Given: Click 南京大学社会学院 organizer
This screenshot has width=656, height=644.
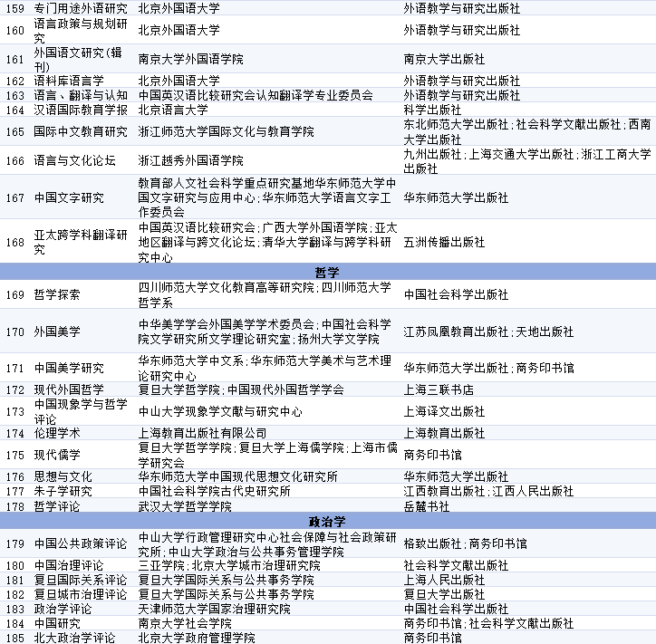Looking at the screenshot, I should click(x=185, y=623).
